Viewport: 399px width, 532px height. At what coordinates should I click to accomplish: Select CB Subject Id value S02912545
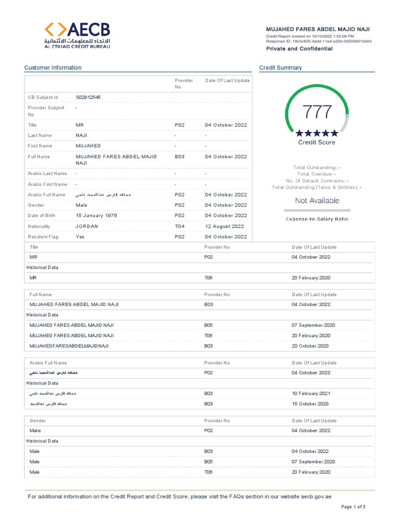88,97
